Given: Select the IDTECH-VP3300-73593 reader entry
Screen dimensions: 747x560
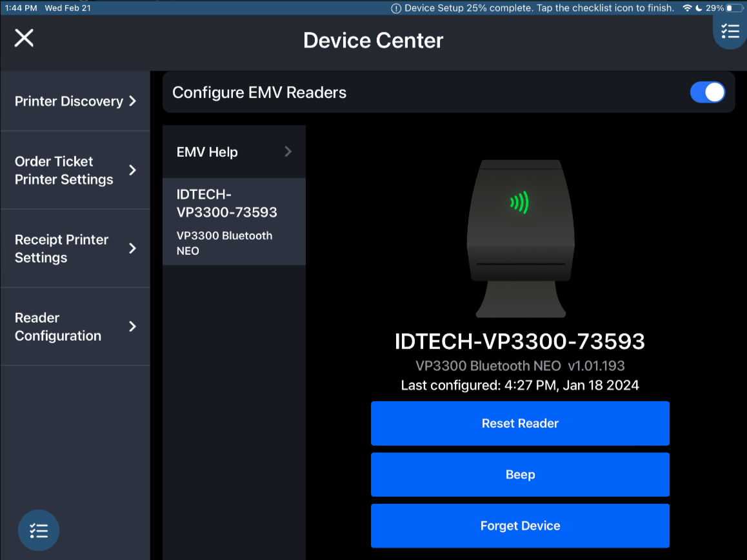Looking at the screenshot, I should (x=234, y=221).
